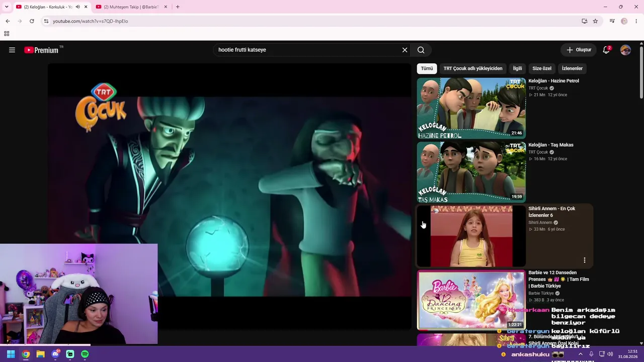The image size is (644, 362).
Task: Select the Tümü filter chip
Action: (x=427, y=68)
